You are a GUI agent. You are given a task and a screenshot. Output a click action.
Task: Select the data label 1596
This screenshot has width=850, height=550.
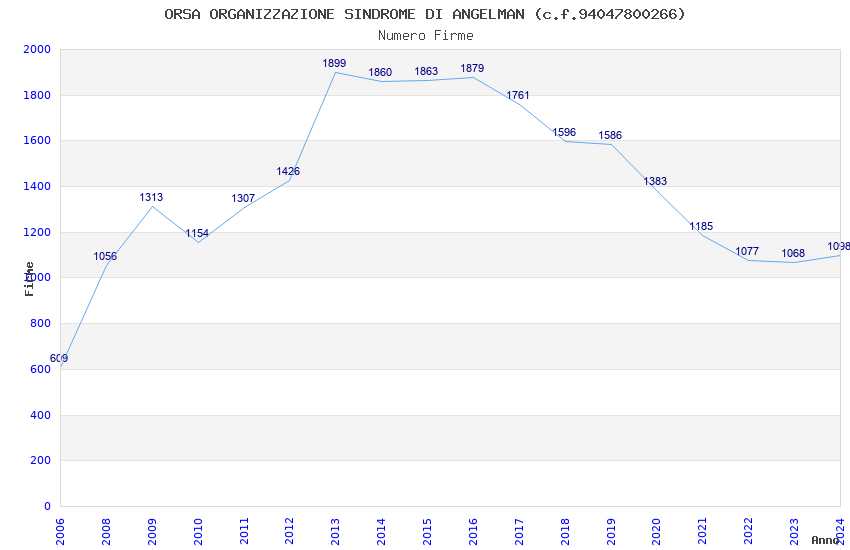click(x=564, y=132)
